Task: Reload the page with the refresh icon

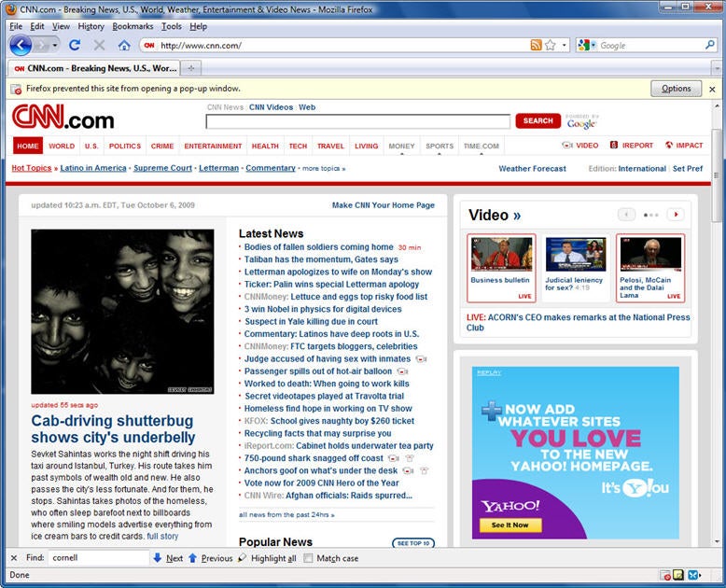Action: 75,46
